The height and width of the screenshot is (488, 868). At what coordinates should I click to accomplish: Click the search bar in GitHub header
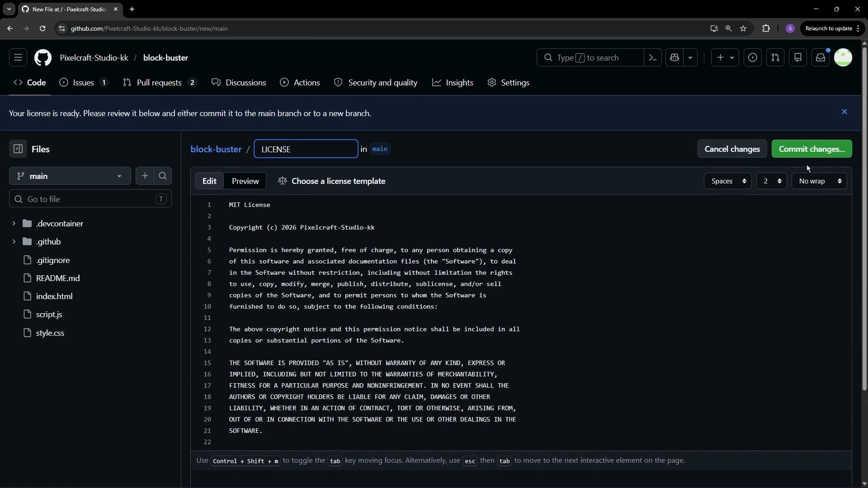(x=590, y=58)
